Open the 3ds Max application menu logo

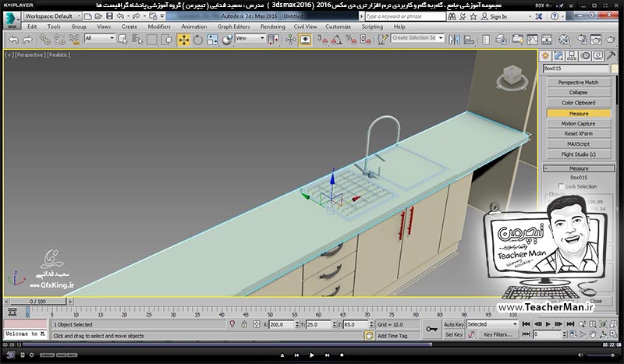12,20
